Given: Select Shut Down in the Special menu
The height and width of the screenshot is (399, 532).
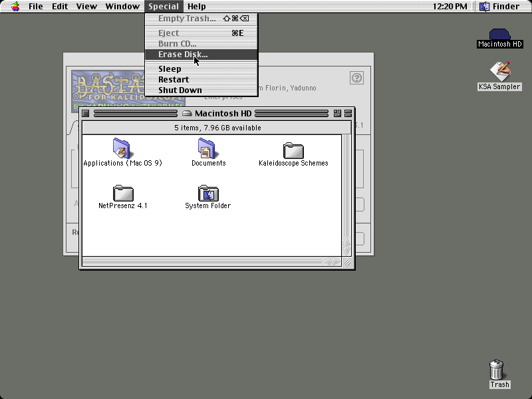Looking at the screenshot, I should tap(201, 90).
